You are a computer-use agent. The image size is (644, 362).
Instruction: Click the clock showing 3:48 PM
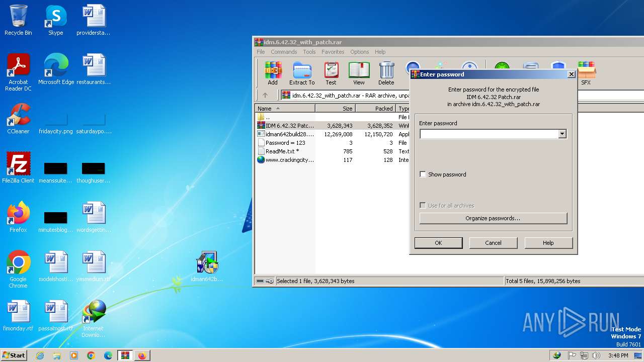pos(618,355)
